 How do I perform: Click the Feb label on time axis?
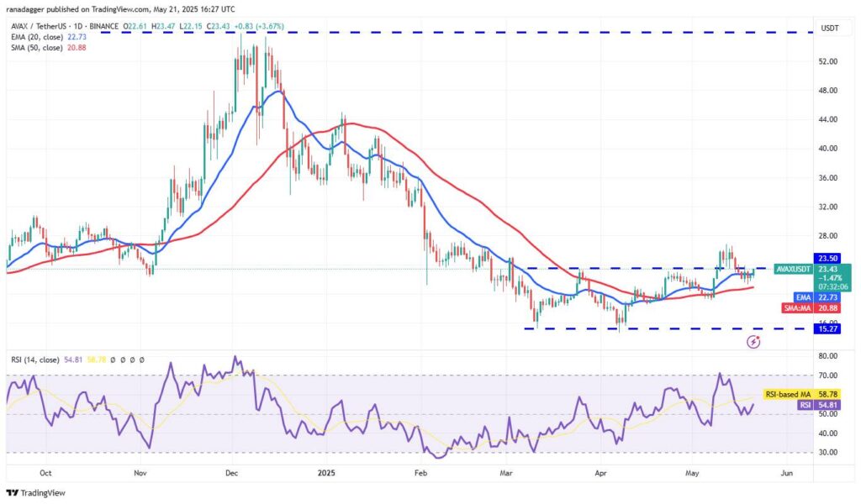pos(420,473)
